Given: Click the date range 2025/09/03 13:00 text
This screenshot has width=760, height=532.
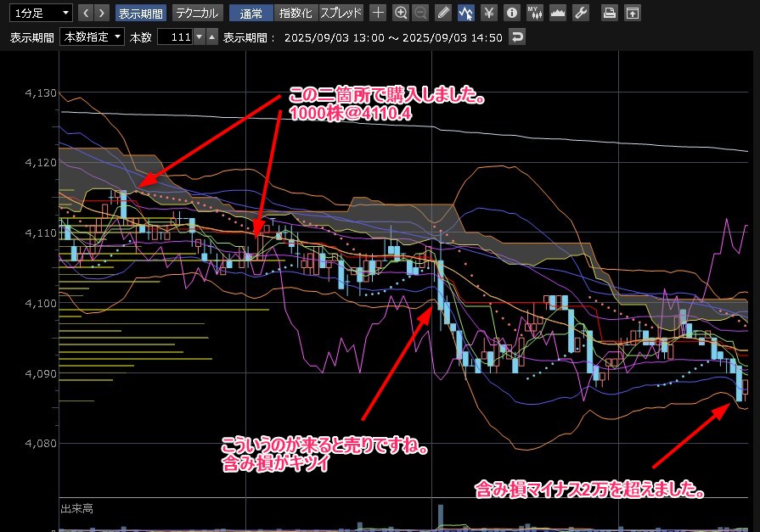Looking at the screenshot, I should tap(334, 38).
